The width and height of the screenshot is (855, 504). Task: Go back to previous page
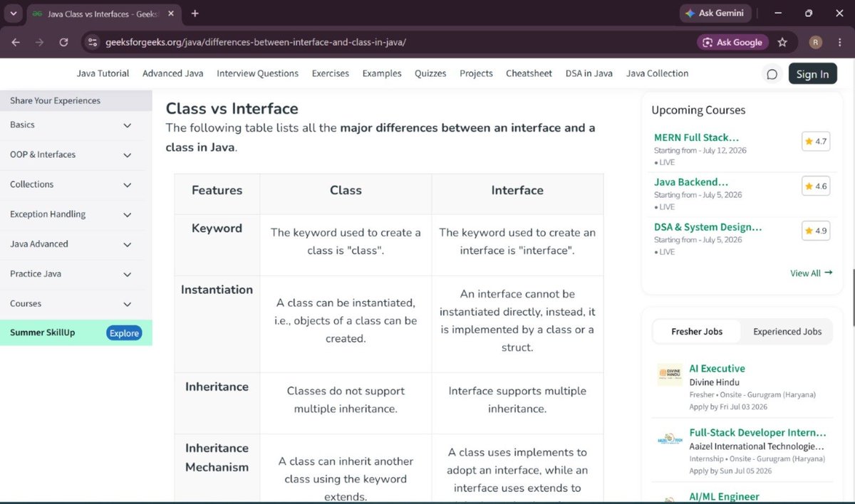pos(16,42)
